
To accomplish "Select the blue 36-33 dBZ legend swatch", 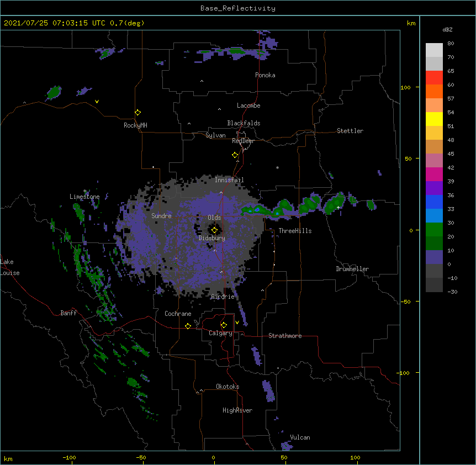I will [x=434, y=202].
